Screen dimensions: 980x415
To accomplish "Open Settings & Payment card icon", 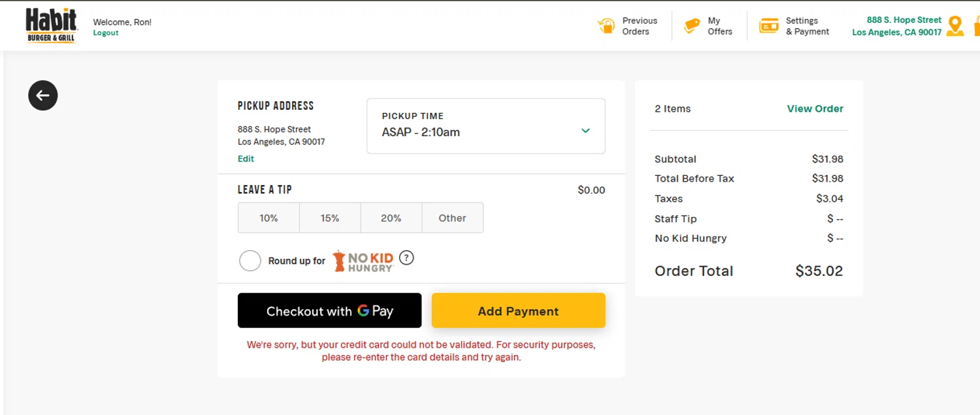I will point(769,26).
